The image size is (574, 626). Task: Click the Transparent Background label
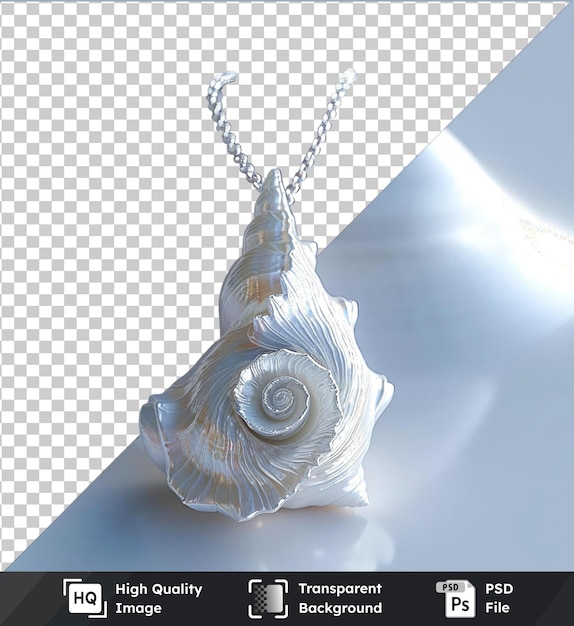[x=340, y=598]
